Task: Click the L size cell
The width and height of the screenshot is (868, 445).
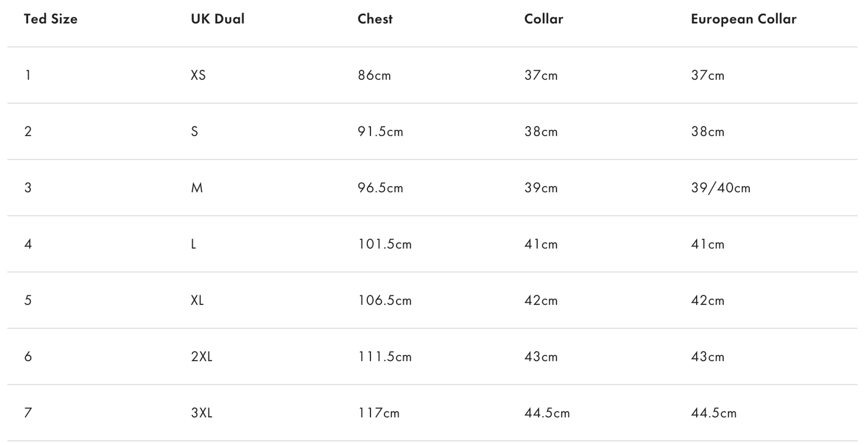Action: pyautogui.click(x=194, y=244)
